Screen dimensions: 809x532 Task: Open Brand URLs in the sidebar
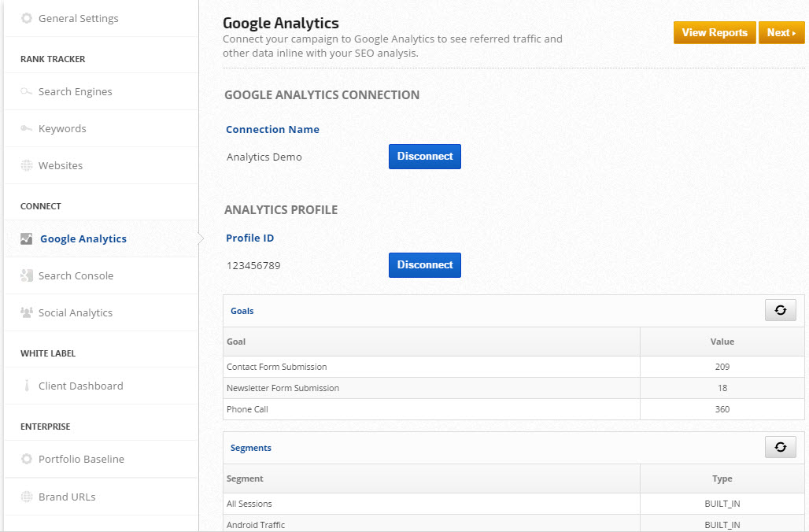pos(67,497)
